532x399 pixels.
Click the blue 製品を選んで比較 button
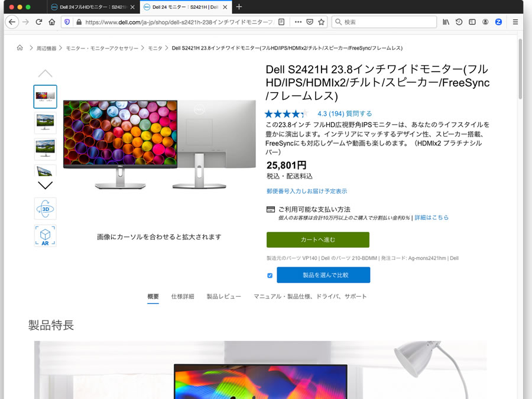[323, 275]
